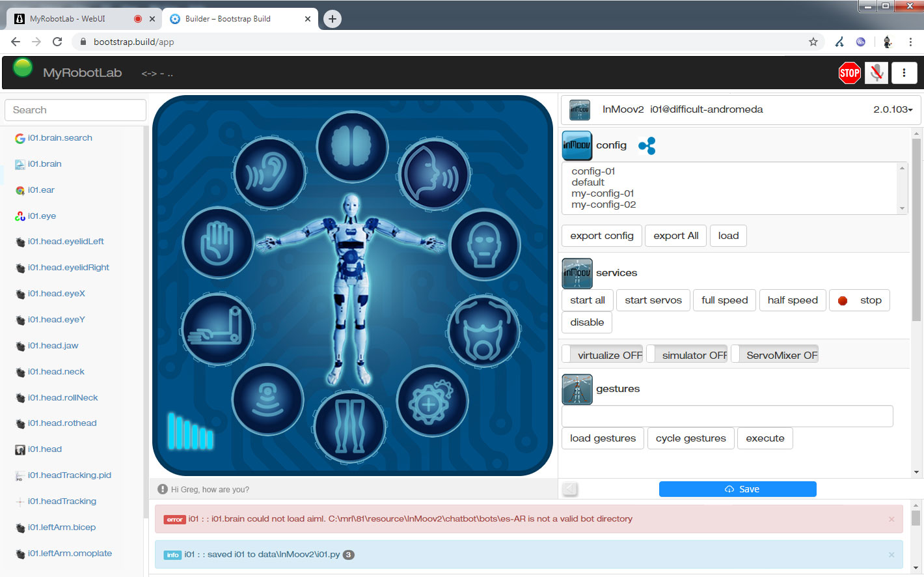Click the start all button
924x577 pixels.
pyautogui.click(x=588, y=300)
